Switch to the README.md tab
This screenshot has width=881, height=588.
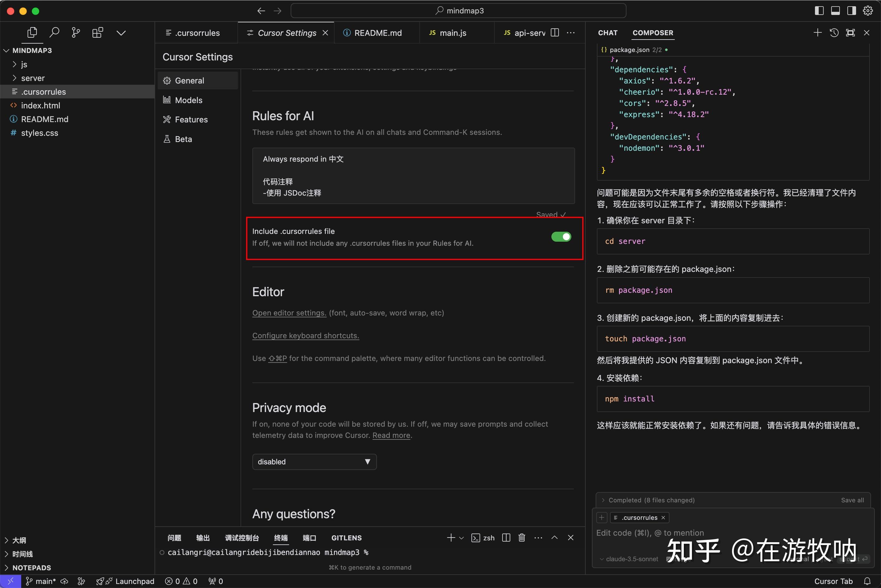click(377, 33)
